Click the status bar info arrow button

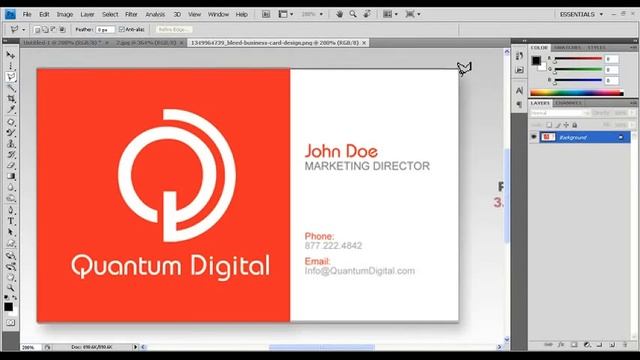(x=135, y=347)
